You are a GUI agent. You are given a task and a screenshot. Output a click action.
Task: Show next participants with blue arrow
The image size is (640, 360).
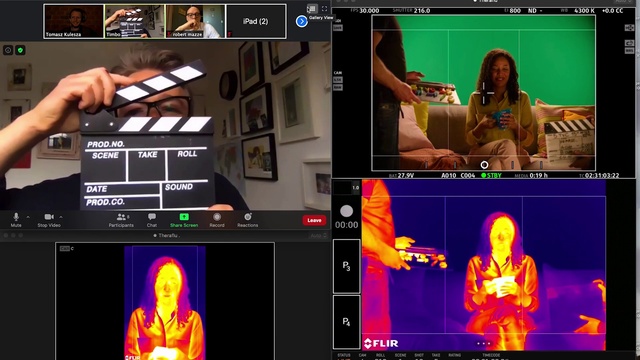pyautogui.click(x=302, y=21)
